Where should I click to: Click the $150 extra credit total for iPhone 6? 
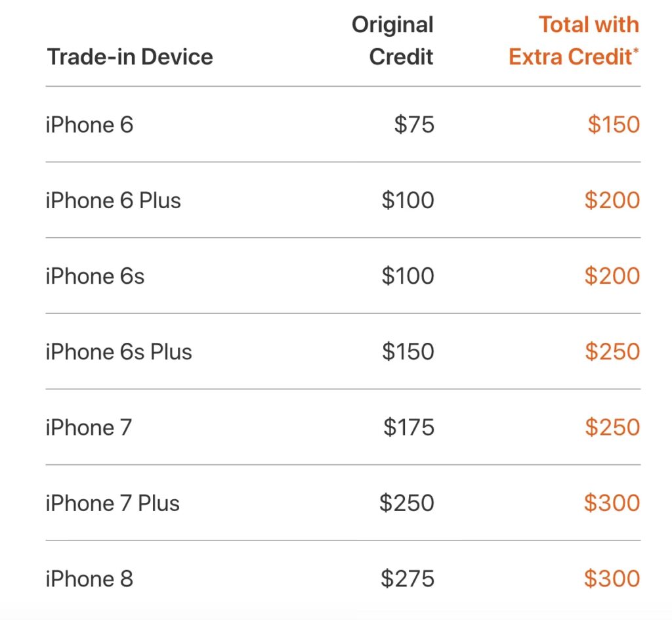614,124
